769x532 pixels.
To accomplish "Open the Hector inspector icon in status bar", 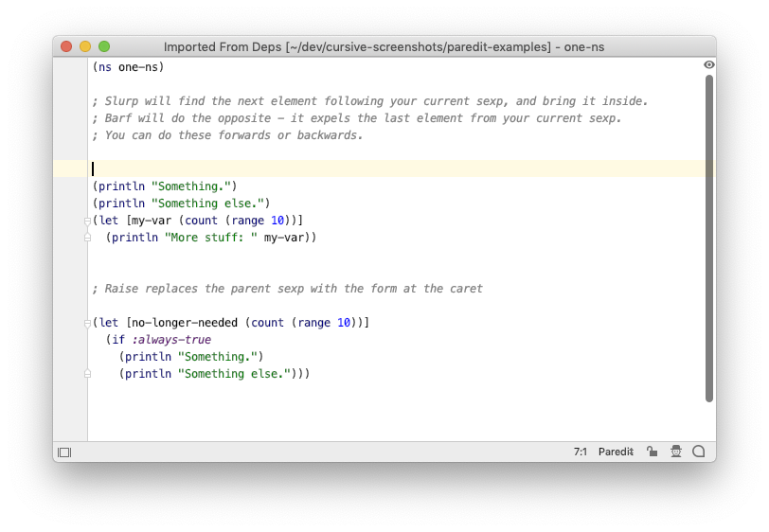I will pyautogui.click(x=676, y=452).
